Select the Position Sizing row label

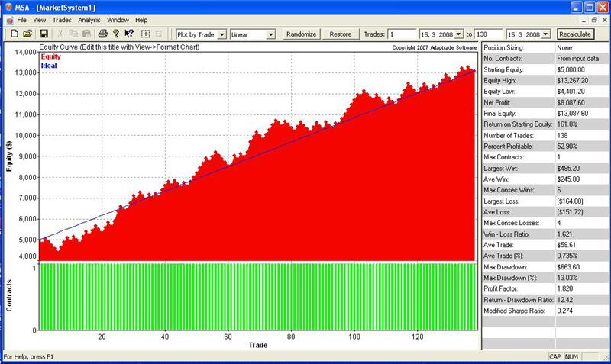pyautogui.click(x=503, y=47)
